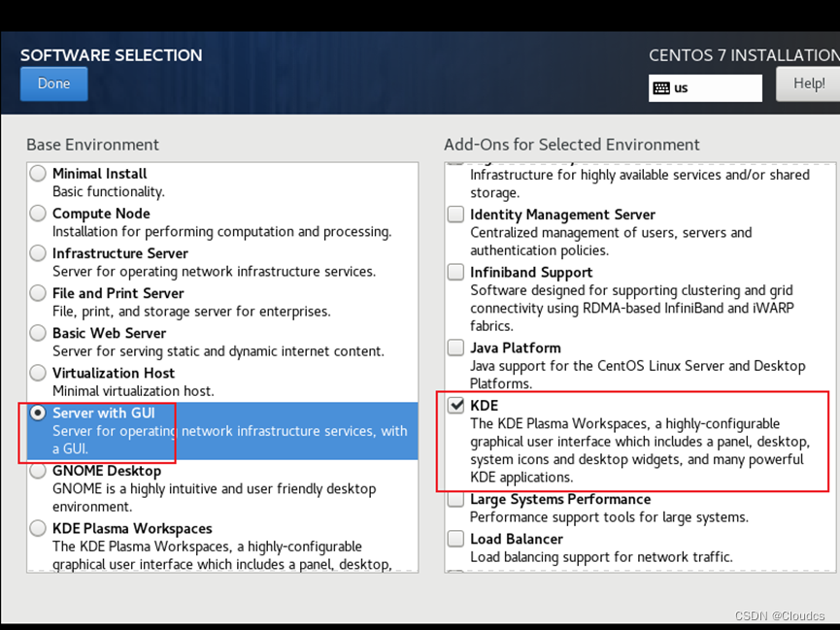Click the SOFTWARE SELECTION title bar
The image size is (840, 630).
click(111, 55)
